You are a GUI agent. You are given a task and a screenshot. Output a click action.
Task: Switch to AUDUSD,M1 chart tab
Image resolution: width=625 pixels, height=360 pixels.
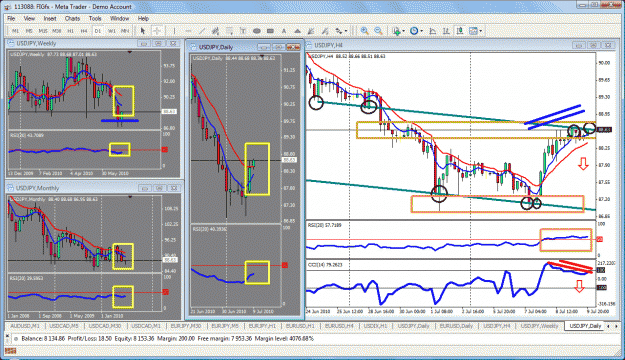tap(25, 326)
